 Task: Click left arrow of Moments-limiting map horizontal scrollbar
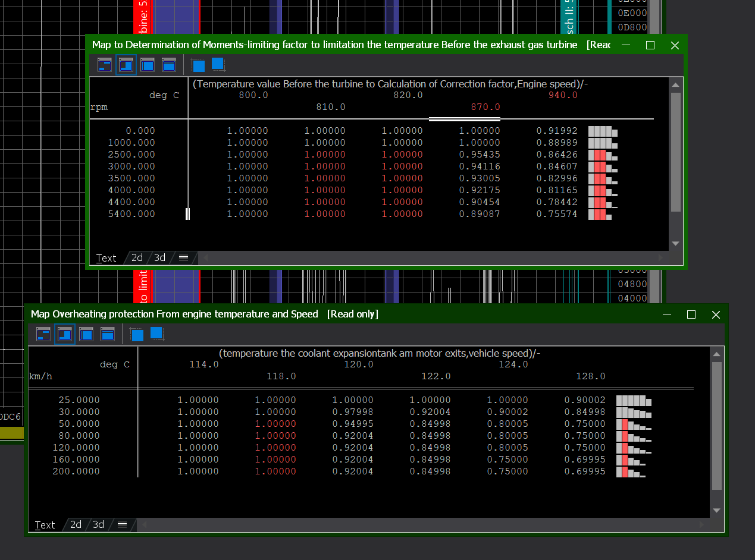pyautogui.click(x=206, y=258)
